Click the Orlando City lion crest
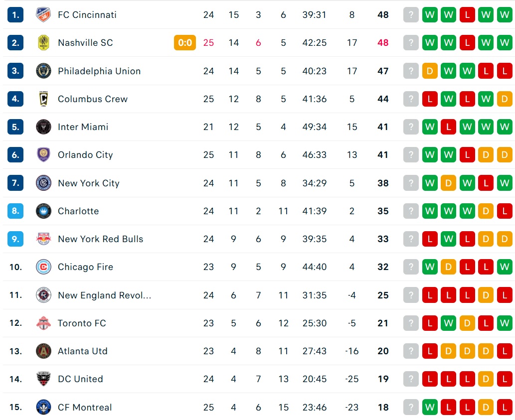The image size is (515, 420). tap(43, 155)
